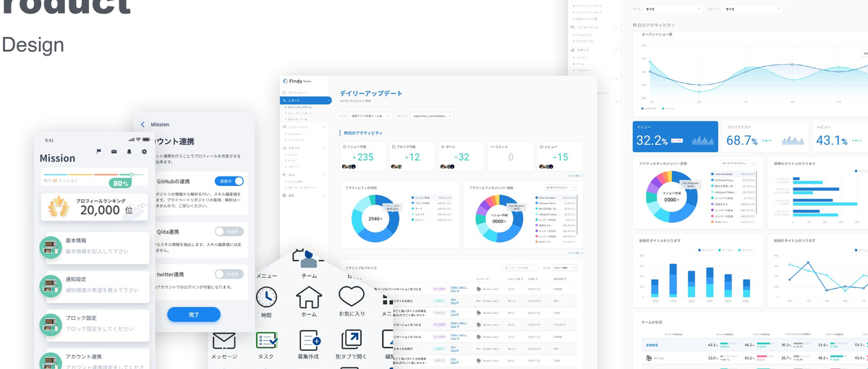Select the blue イシュー 32.2% card
This screenshot has height=369, width=868.
point(676,136)
